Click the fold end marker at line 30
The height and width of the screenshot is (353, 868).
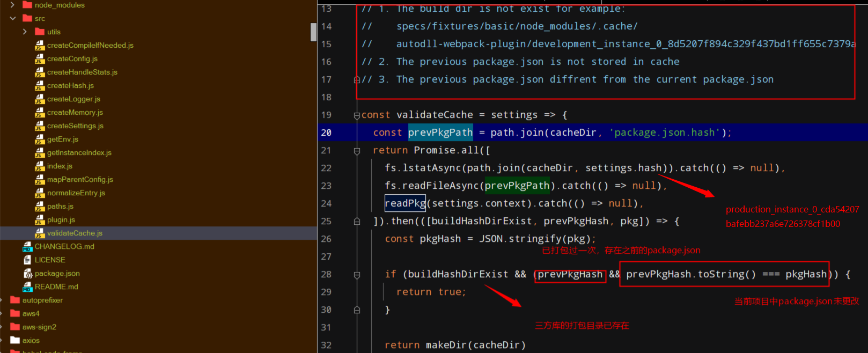coord(357,310)
